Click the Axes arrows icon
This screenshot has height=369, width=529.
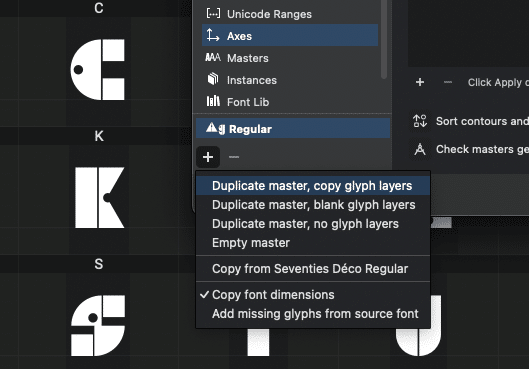pos(213,35)
